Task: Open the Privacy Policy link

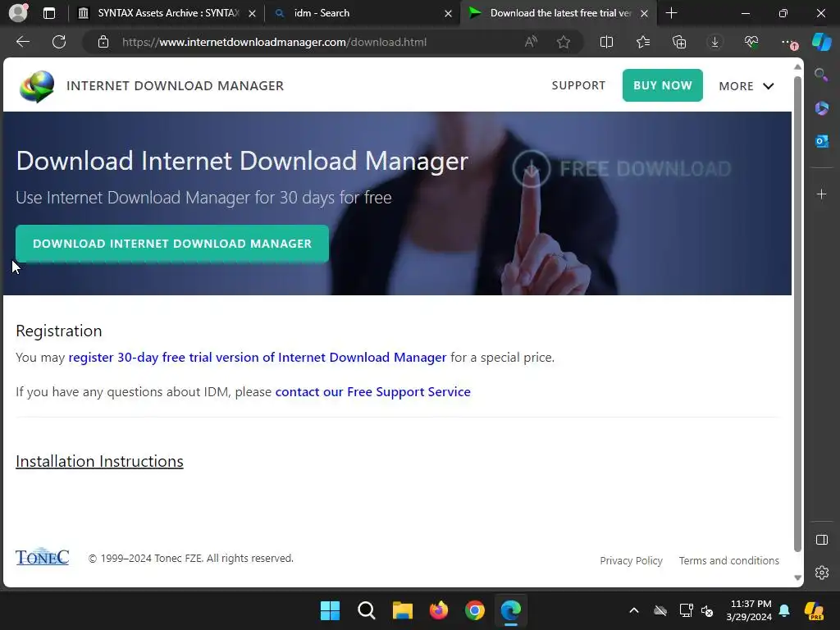Action: [631, 560]
